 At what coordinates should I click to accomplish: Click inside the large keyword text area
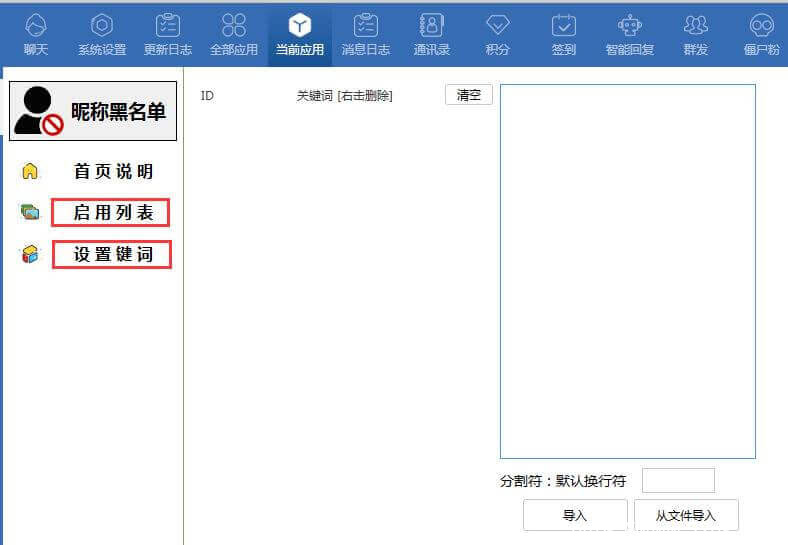(627, 270)
